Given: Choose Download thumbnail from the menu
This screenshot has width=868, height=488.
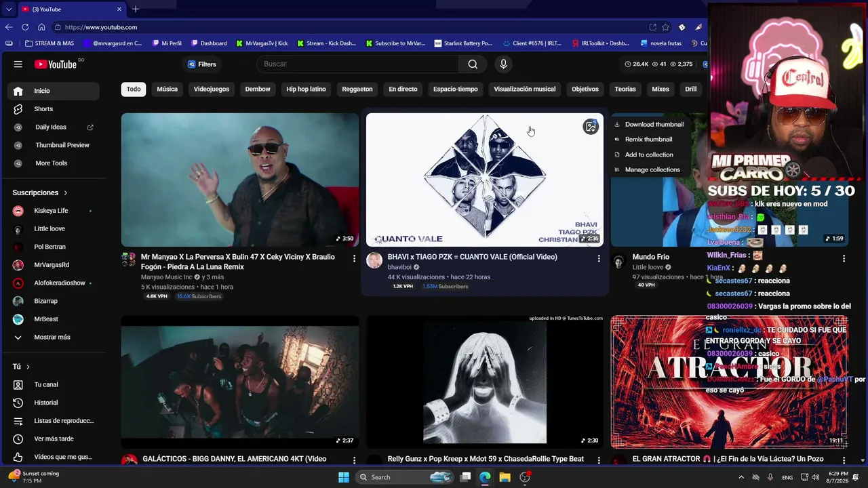Looking at the screenshot, I should (648, 125).
